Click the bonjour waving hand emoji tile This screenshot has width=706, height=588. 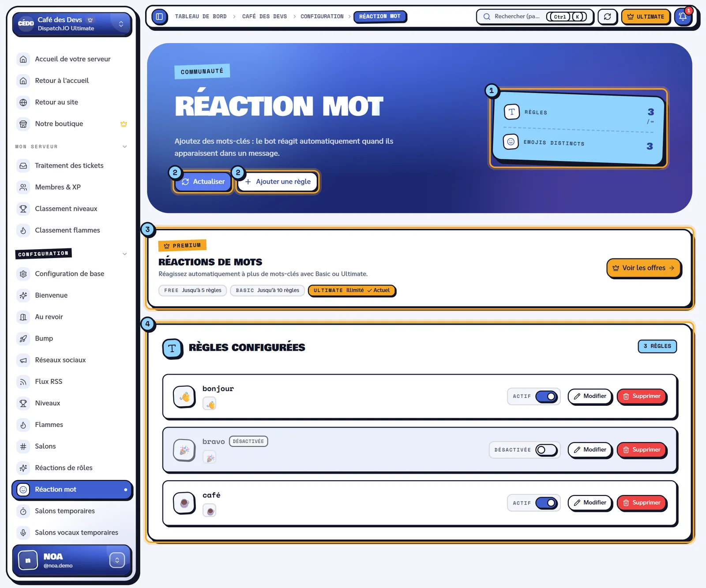click(x=184, y=397)
